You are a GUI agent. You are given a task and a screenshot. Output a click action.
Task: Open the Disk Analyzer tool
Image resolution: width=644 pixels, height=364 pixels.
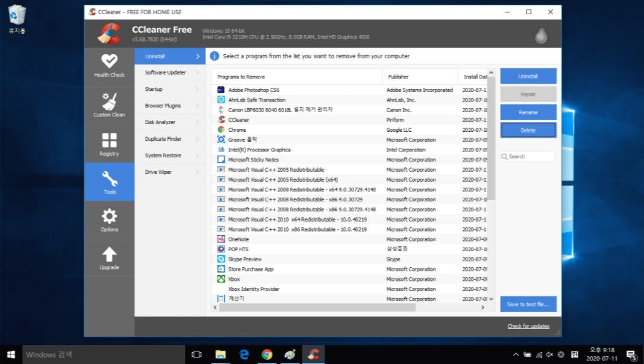point(170,122)
